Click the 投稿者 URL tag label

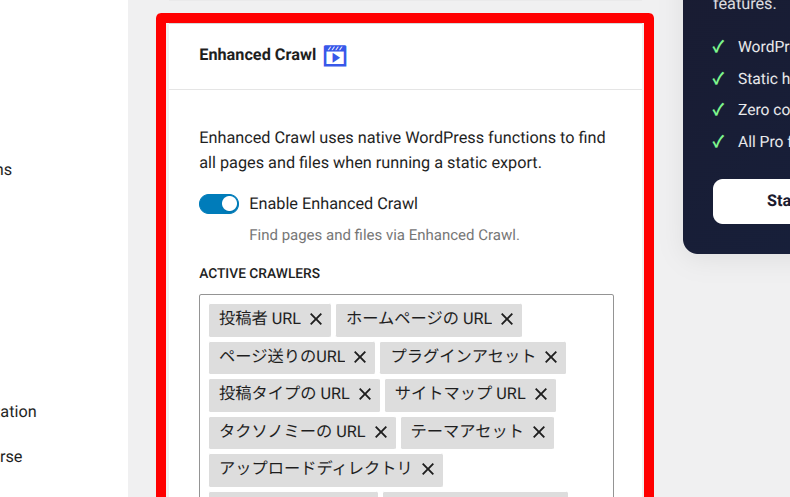tap(260, 319)
